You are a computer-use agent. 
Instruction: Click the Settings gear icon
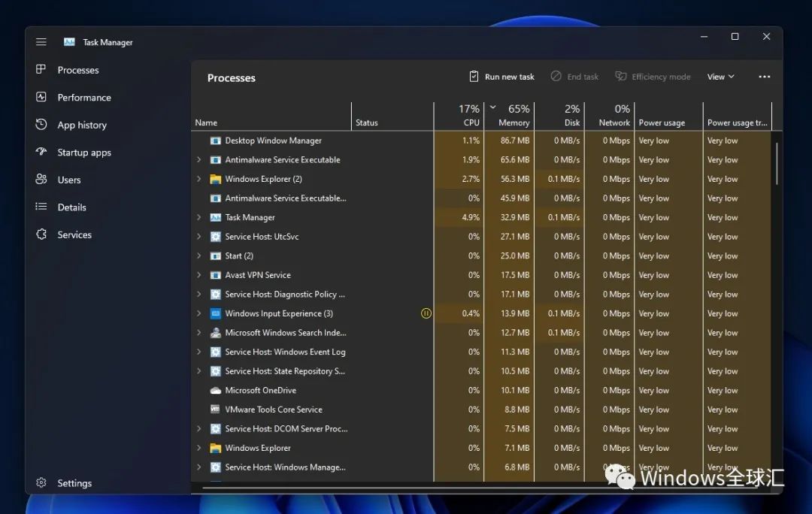click(x=41, y=482)
